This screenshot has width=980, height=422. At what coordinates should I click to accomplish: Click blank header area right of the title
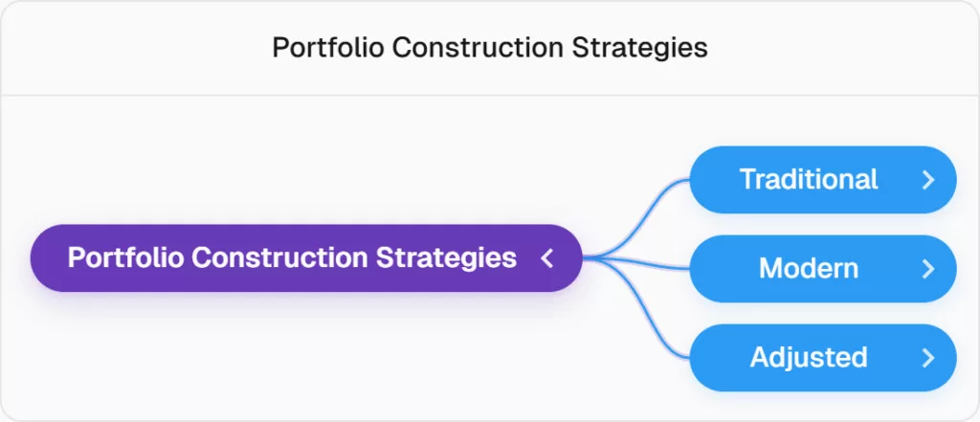pos(842,48)
